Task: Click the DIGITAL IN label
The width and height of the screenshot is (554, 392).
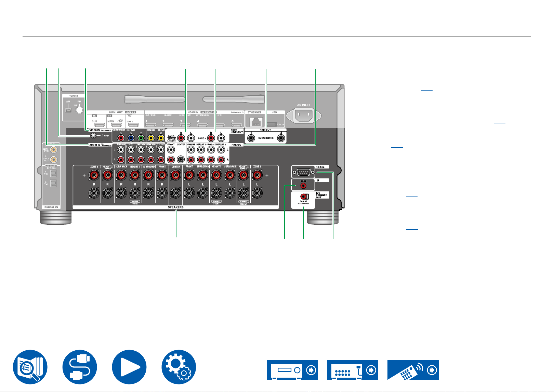Action: coord(51,207)
